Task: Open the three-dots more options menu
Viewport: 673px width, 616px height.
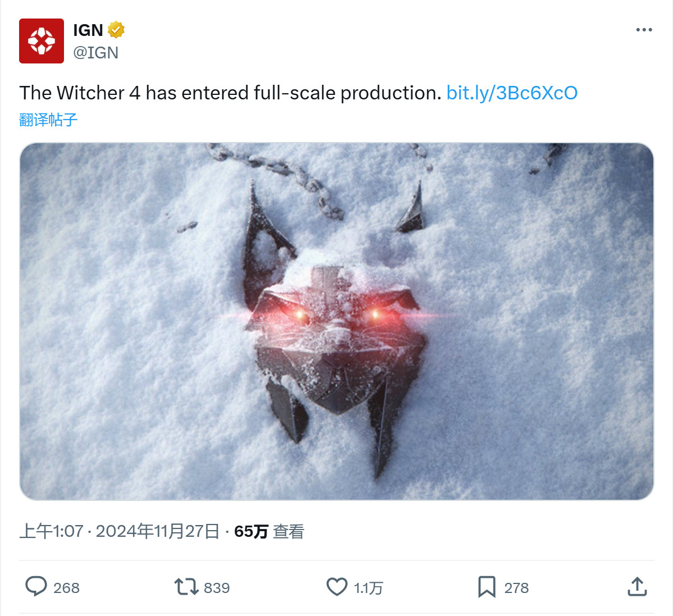Action: pos(644,30)
